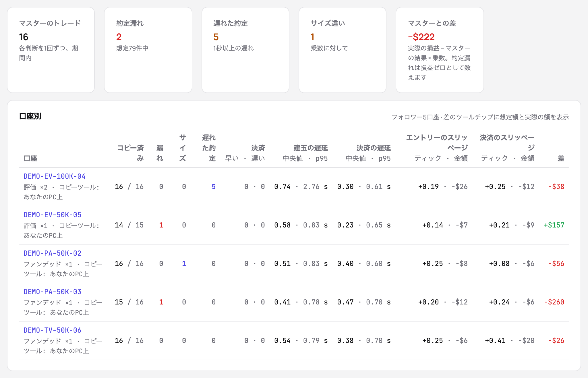Click the 1秒以上の遅れ subtitle
The width and height of the screenshot is (588, 378).
[x=233, y=48]
